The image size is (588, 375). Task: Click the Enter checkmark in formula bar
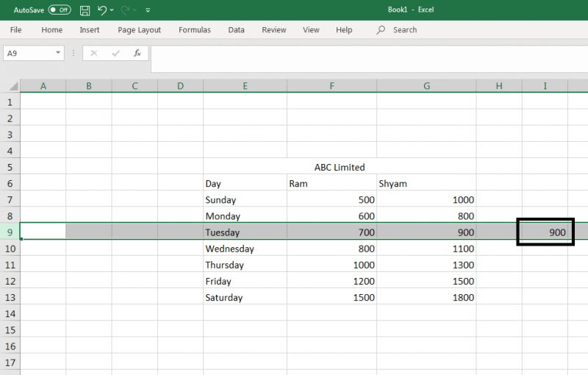coord(115,53)
